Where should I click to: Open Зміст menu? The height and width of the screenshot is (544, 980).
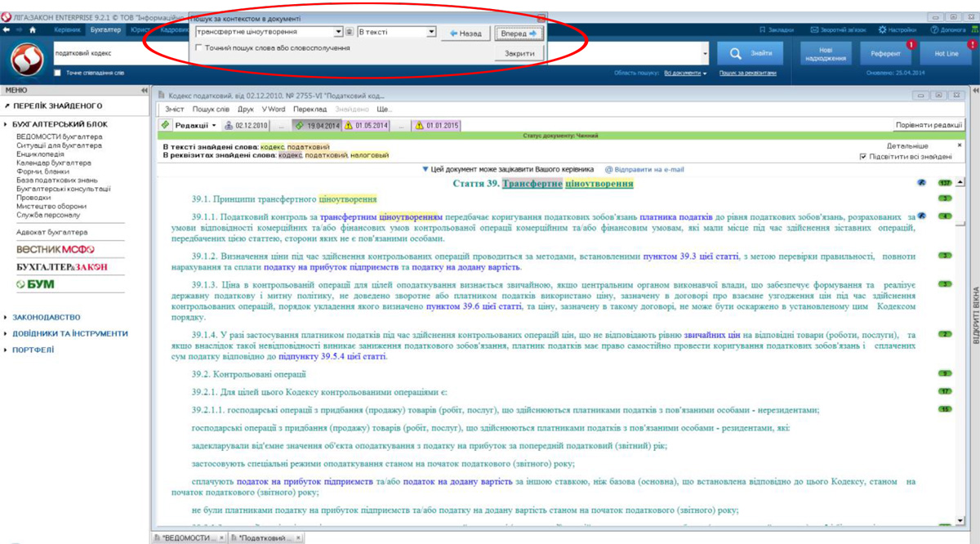(x=175, y=109)
